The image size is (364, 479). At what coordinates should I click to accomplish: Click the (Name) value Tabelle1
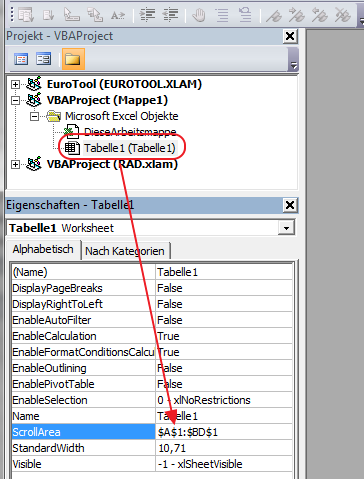pos(177,272)
